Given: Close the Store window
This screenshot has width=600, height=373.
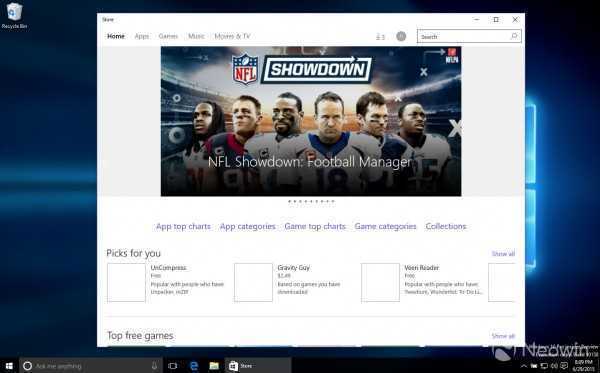Looking at the screenshot, I should coord(515,19).
